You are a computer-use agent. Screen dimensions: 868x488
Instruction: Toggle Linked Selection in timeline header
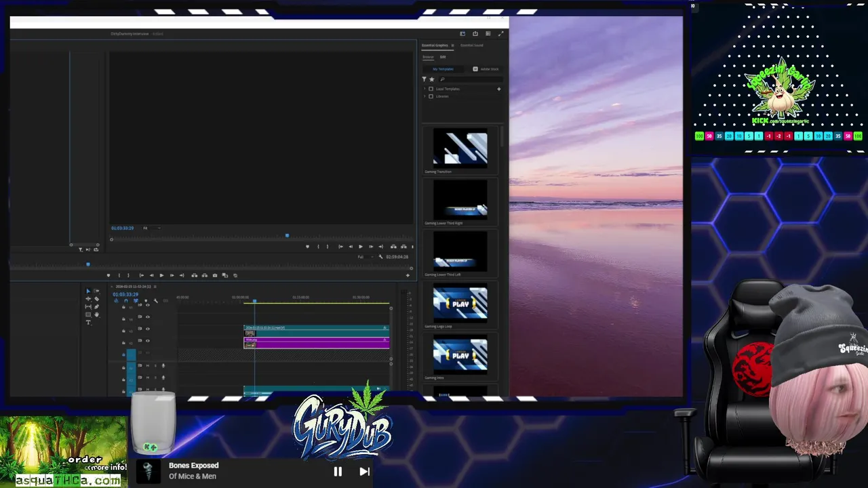(136, 301)
